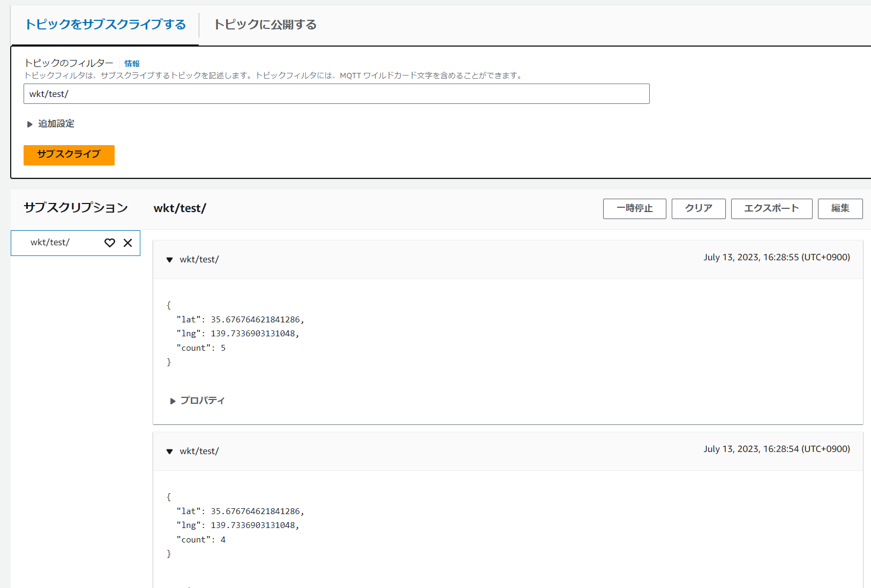Export messages via エクスポート button

pos(771,208)
